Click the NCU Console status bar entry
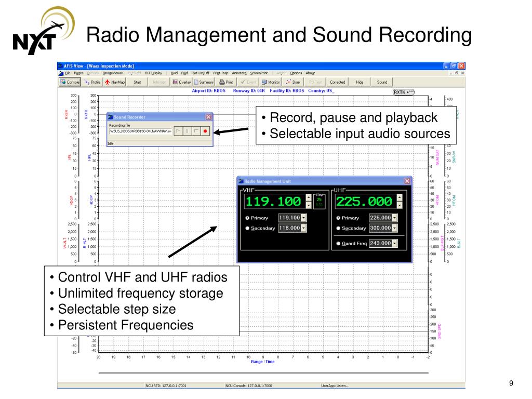 click(x=249, y=386)
